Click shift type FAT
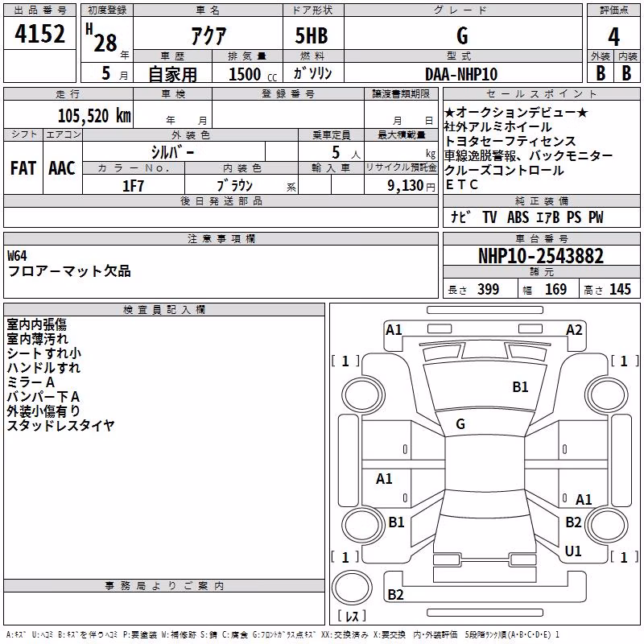This screenshot has width=644, height=644. tap(23, 168)
